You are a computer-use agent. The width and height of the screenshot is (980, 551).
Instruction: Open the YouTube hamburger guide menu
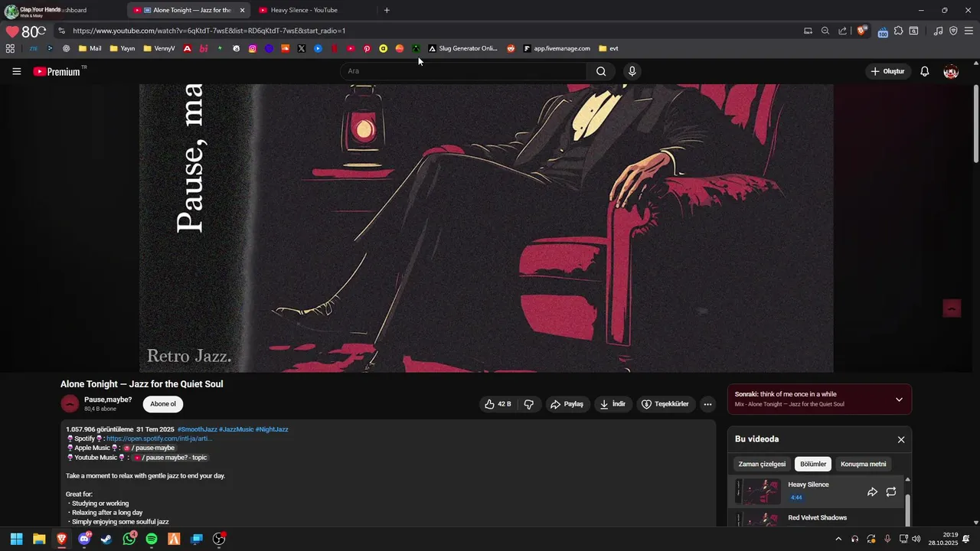[x=17, y=71]
